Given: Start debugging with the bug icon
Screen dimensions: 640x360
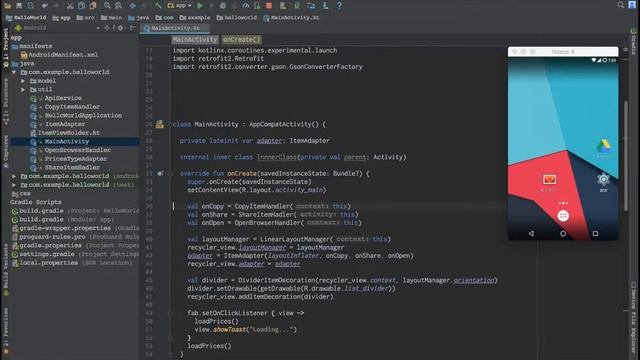Looking at the screenshot, I should point(223,6).
